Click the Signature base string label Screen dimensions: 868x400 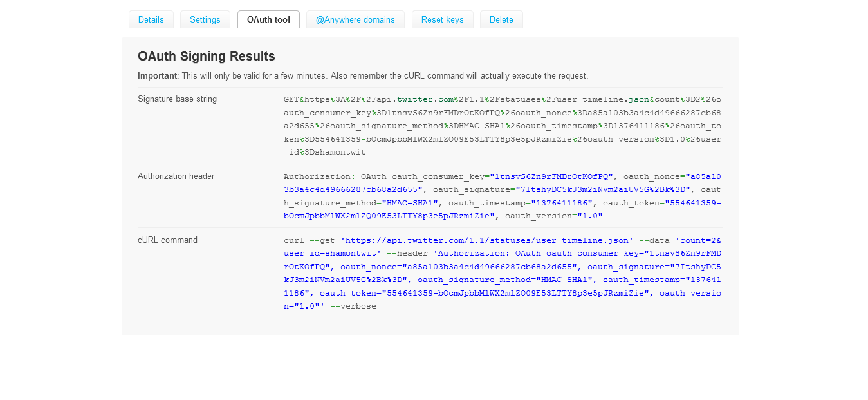(177, 99)
